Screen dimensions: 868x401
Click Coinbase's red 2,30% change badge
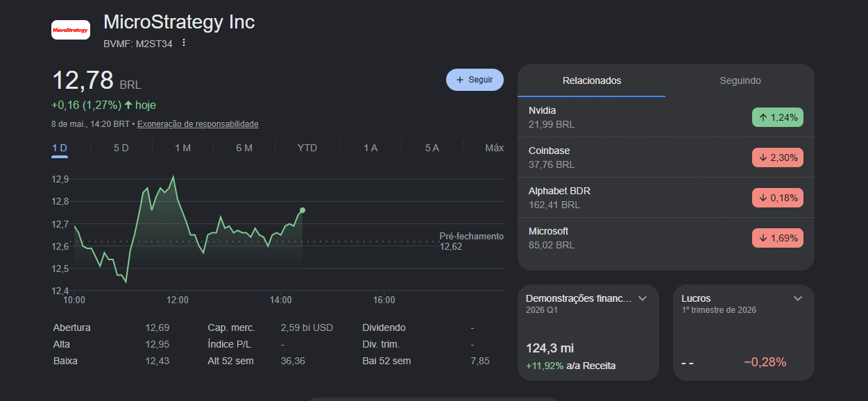pos(778,157)
